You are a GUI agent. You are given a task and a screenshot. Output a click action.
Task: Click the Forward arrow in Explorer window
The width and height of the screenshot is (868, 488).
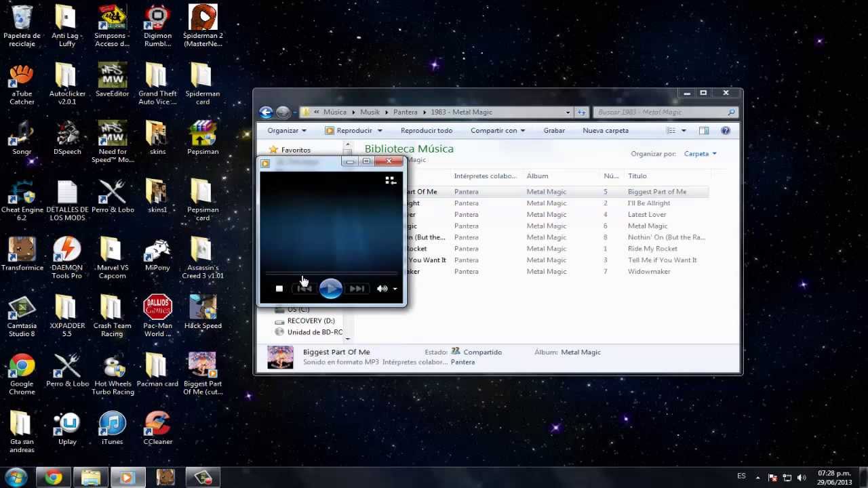(x=283, y=113)
